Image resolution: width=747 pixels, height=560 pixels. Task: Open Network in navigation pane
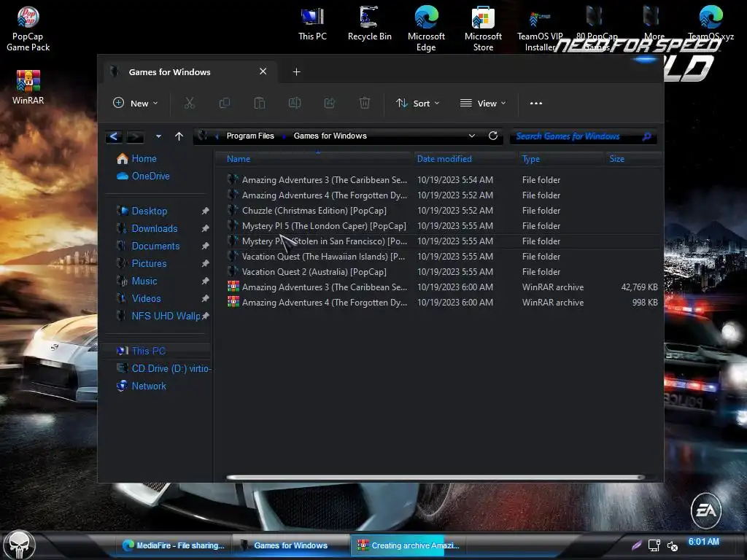[x=142, y=386]
